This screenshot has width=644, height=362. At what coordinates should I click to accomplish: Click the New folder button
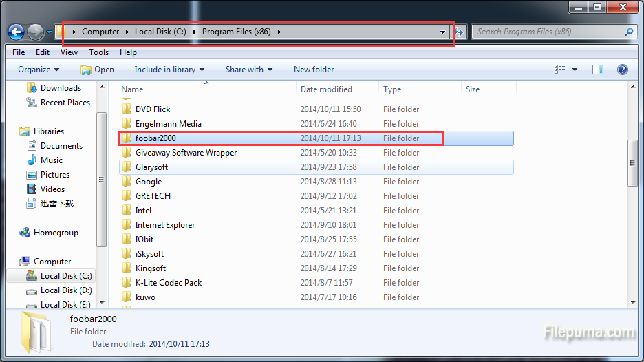coord(314,70)
